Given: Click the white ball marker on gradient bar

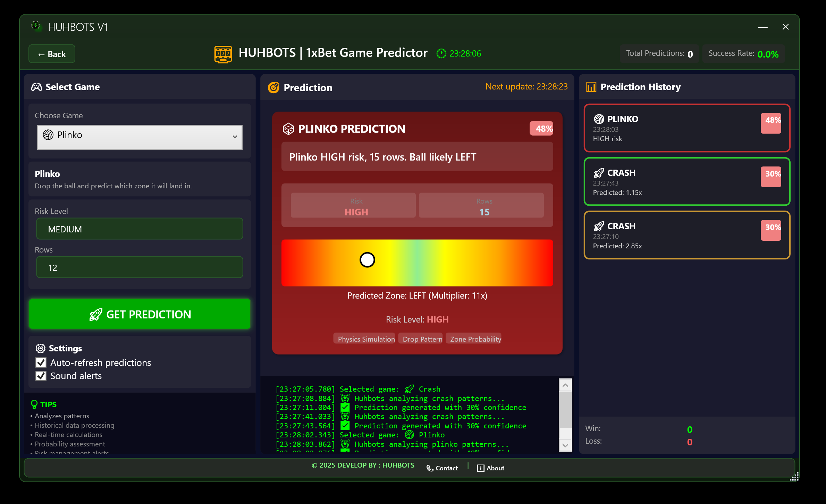Looking at the screenshot, I should coord(367,260).
